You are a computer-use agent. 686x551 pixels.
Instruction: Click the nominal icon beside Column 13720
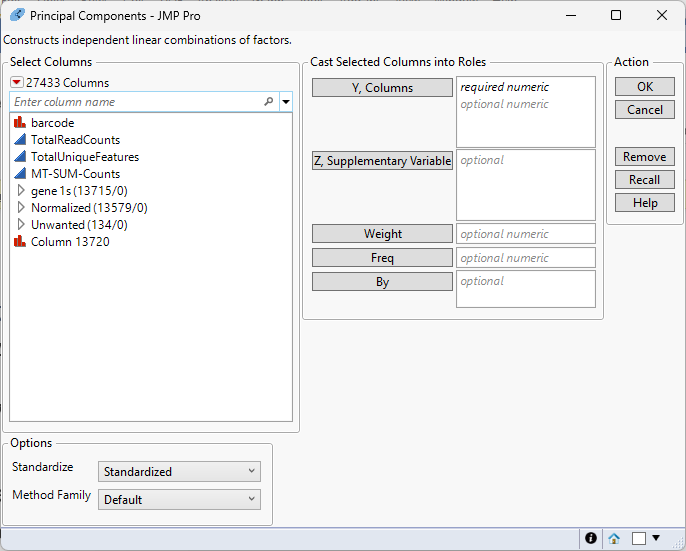coord(20,242)
